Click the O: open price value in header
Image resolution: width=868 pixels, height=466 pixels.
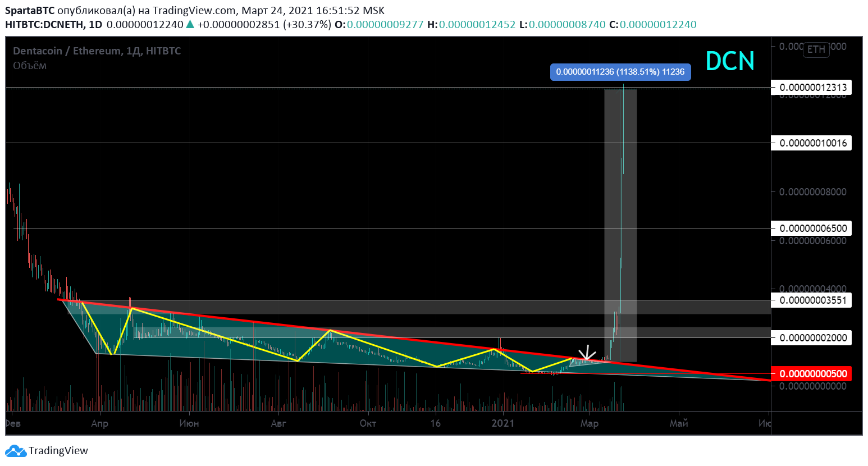click(x=385, y=25)
